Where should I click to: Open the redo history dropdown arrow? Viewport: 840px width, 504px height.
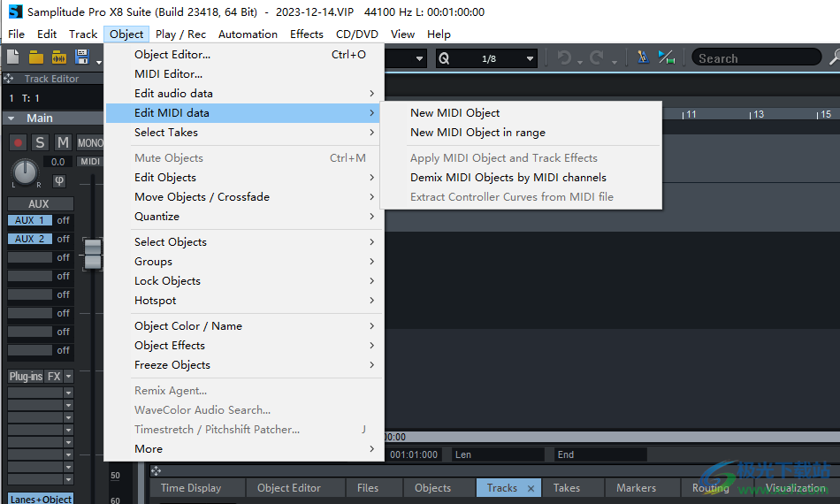click(614, 62)
